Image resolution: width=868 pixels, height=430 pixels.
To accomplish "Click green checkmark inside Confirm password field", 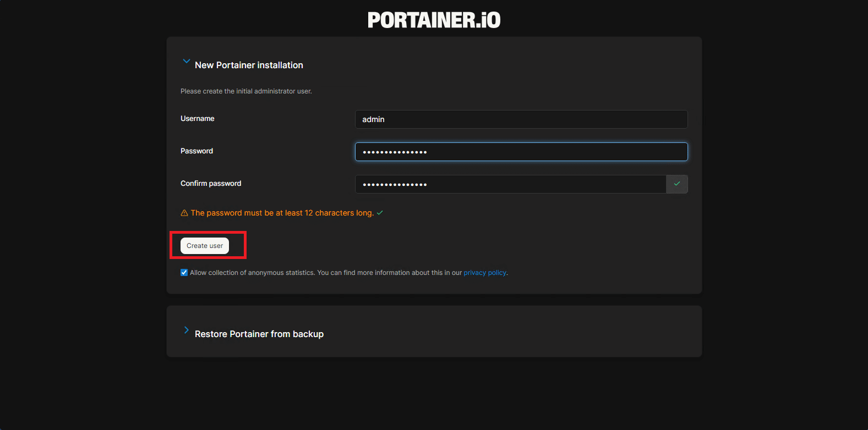I will [x=676, y=184].
